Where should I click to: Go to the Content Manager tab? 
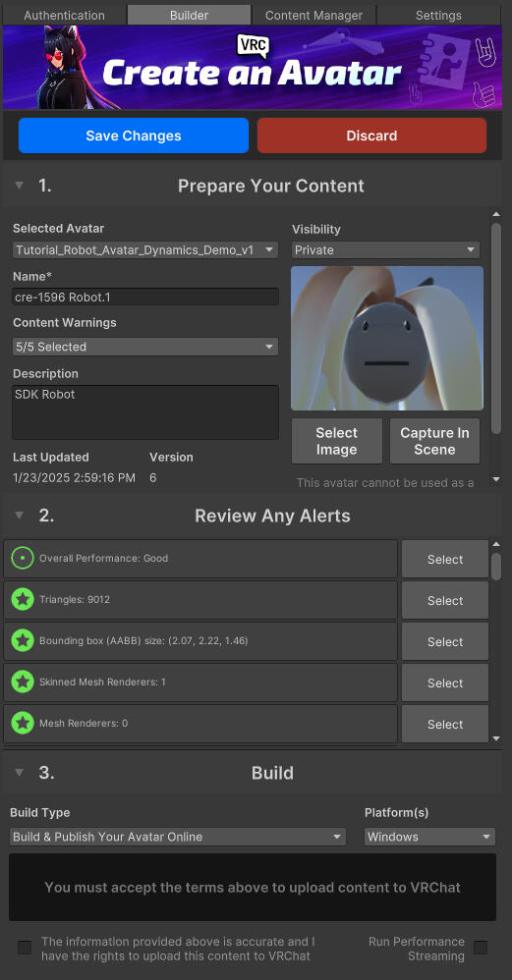coord(313,15)
